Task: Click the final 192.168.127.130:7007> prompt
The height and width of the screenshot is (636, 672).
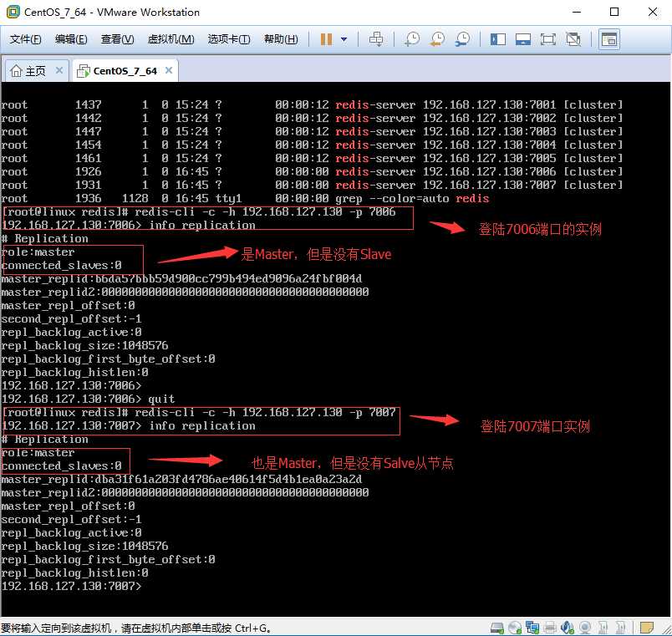Action: coord(71,586)
